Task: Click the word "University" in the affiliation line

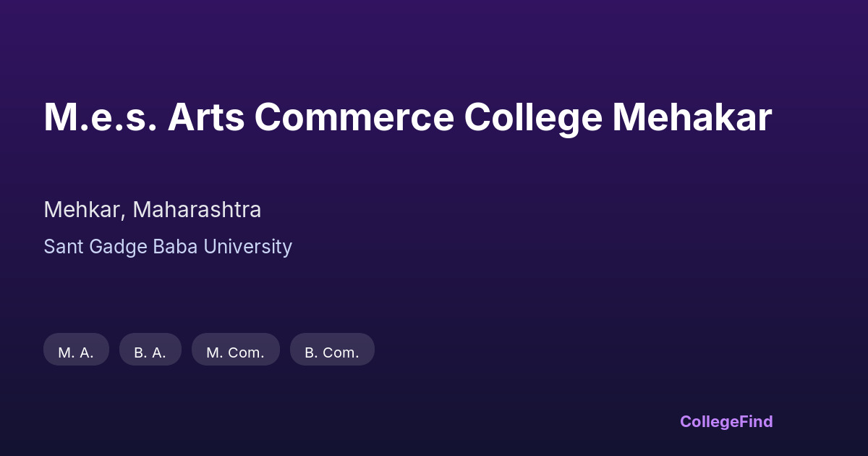Action: point(247,247)
